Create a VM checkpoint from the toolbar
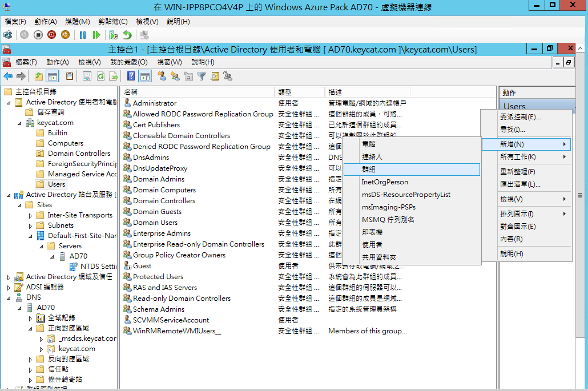The image size is (588, 391). pos(114,35)
